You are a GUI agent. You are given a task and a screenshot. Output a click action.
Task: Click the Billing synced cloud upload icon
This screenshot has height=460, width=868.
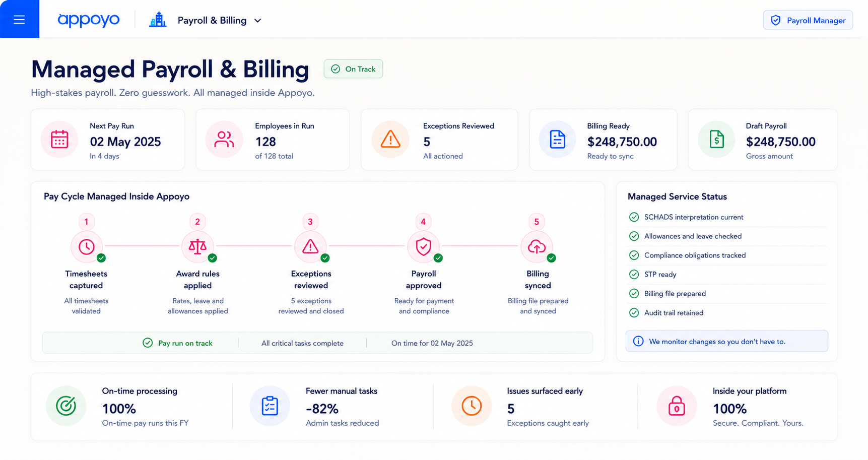coord(537,247)
